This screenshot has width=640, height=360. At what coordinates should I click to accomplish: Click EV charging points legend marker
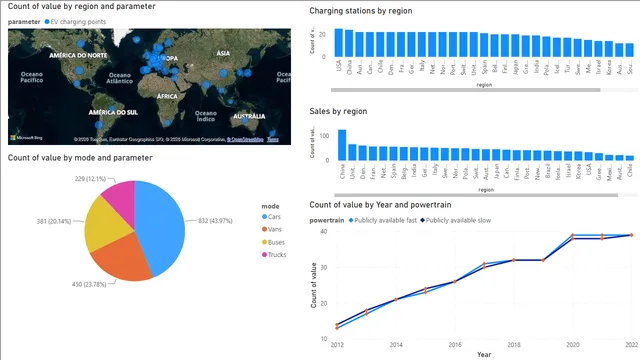[47, 22]
